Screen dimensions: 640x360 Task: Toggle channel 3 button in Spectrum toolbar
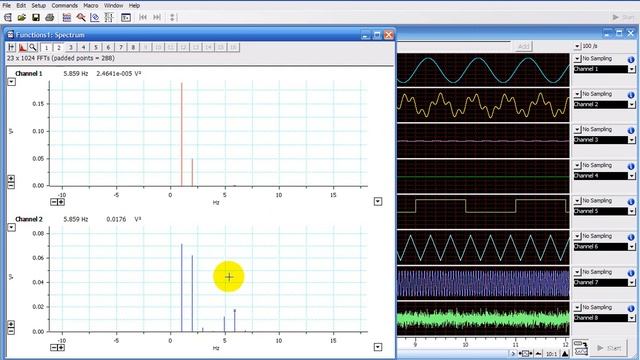tap(71, 48)
